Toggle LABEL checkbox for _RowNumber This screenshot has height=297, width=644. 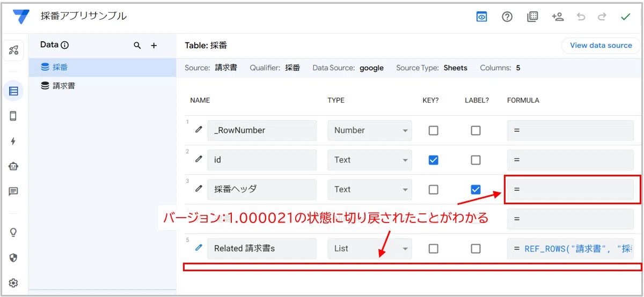pos(475,130)
